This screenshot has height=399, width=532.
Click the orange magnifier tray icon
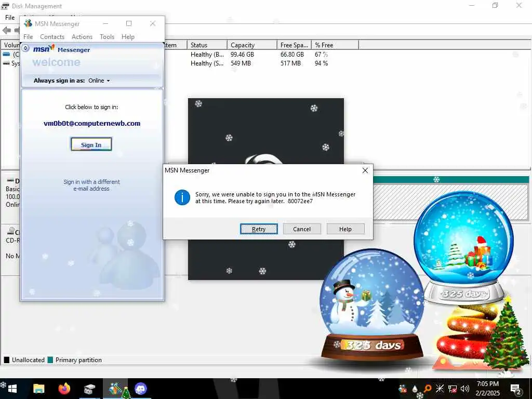coord(428,389)
